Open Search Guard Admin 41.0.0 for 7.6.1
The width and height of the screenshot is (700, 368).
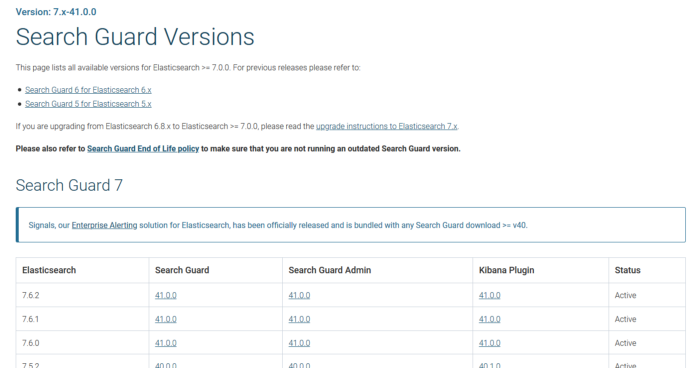point(299,319)
